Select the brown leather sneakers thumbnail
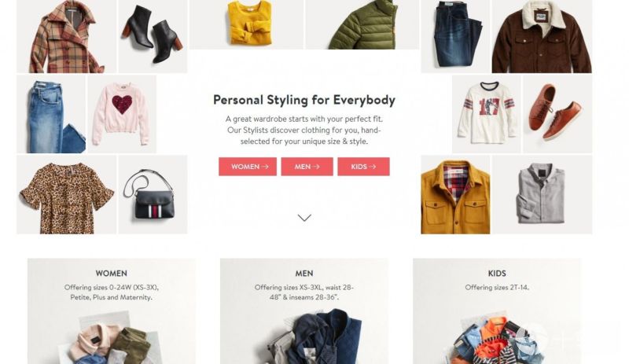 [x=557, y=114]
